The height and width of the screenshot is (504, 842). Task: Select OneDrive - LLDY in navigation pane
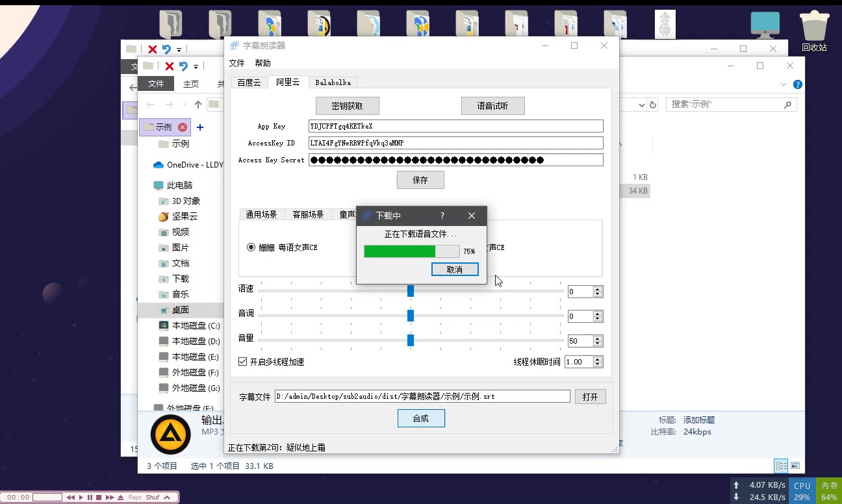pos(188,164)
